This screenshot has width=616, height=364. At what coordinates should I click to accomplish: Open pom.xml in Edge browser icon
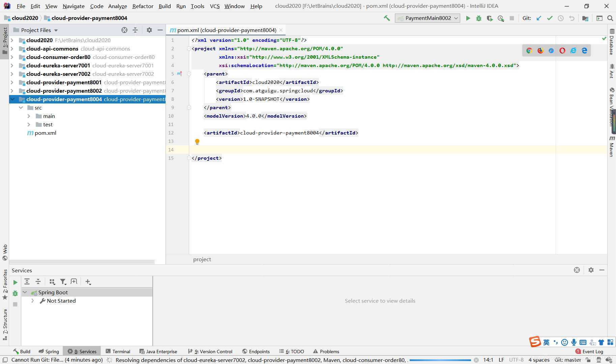584,51
